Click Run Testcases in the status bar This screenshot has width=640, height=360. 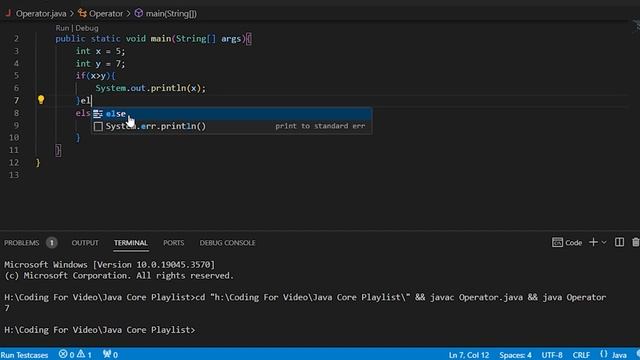pyautogui.click(x=24, y=355)
